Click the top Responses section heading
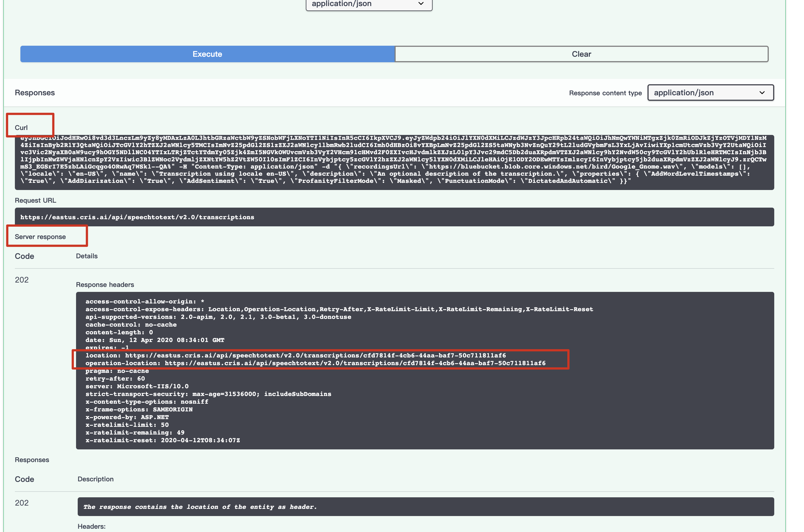The width and height of the screenshot is (804, 532). click(35, 93)
